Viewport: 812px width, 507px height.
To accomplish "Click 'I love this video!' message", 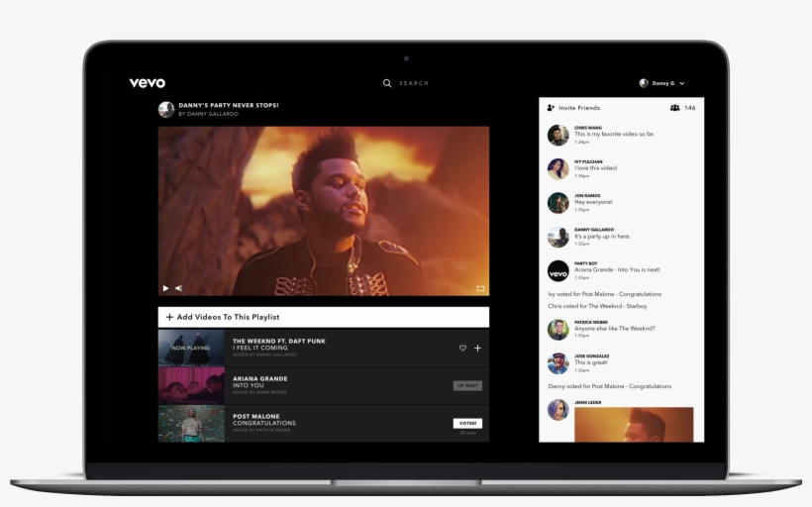I will pos(595,168).
